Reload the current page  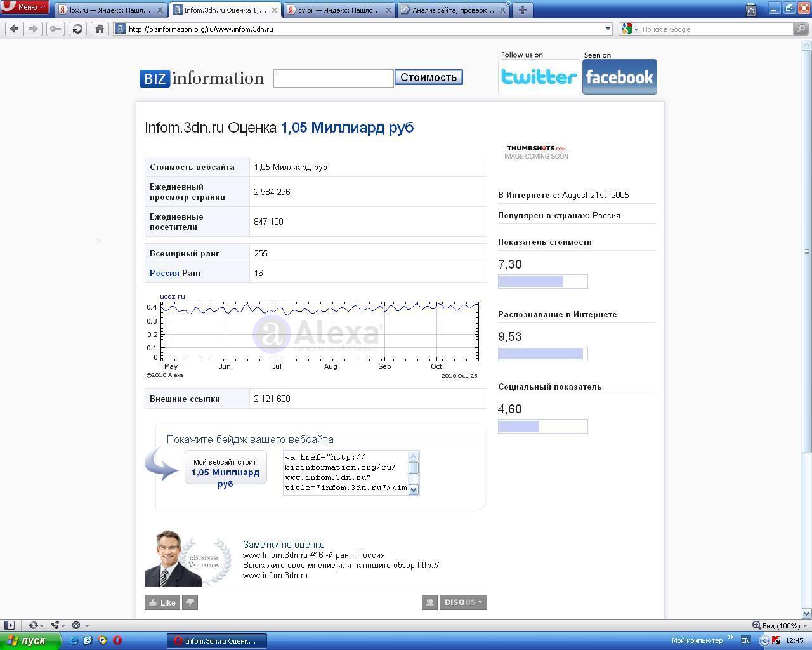[77, 29]
